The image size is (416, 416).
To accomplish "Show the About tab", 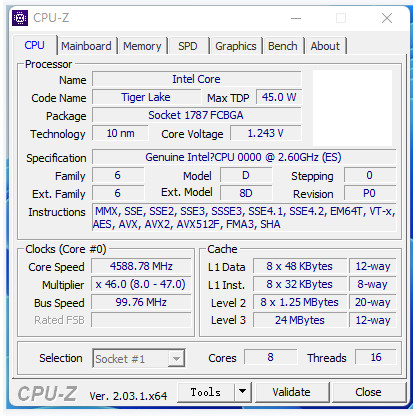I will point(325,46).
